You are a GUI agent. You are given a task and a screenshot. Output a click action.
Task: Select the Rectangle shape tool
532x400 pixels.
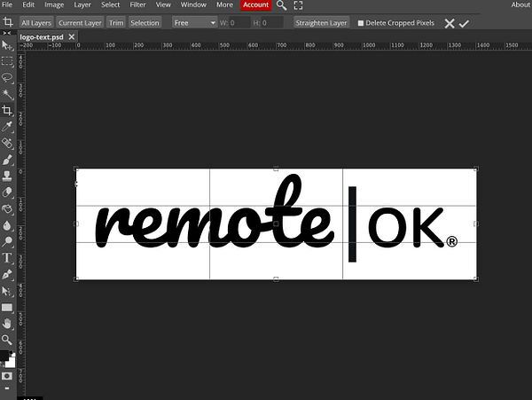point(6,308)
